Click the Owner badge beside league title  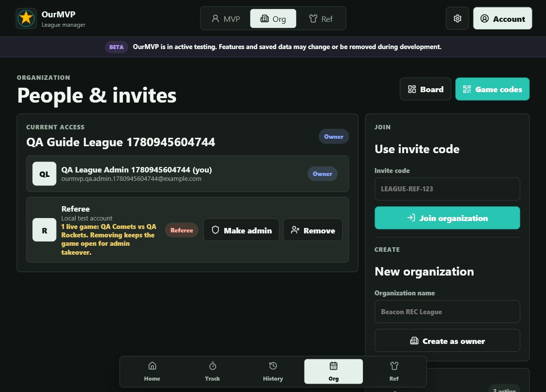(334, 137)
